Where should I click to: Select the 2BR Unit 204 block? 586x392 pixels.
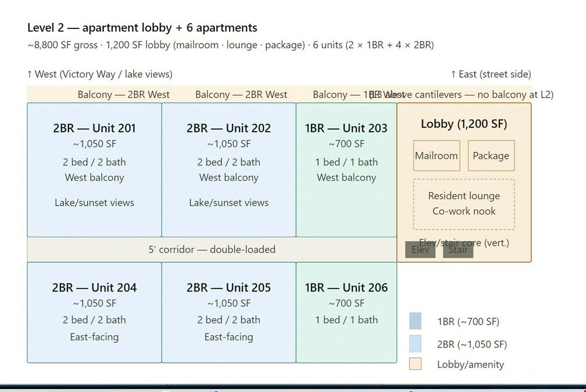94,312
